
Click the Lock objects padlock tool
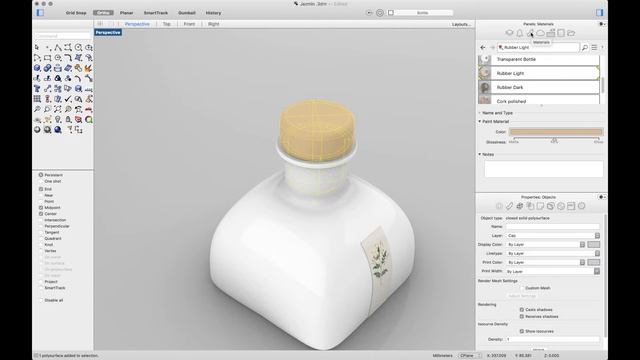(68, 119)
